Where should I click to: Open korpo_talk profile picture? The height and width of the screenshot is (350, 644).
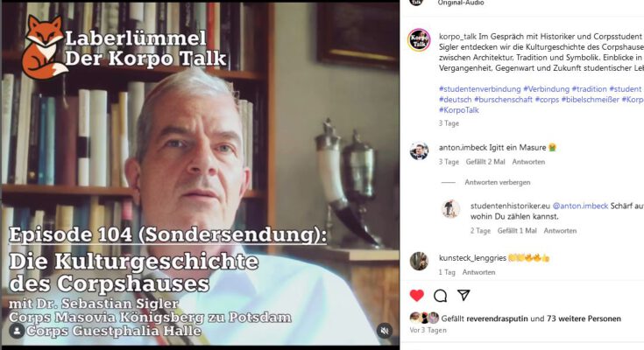pos(419,40)
